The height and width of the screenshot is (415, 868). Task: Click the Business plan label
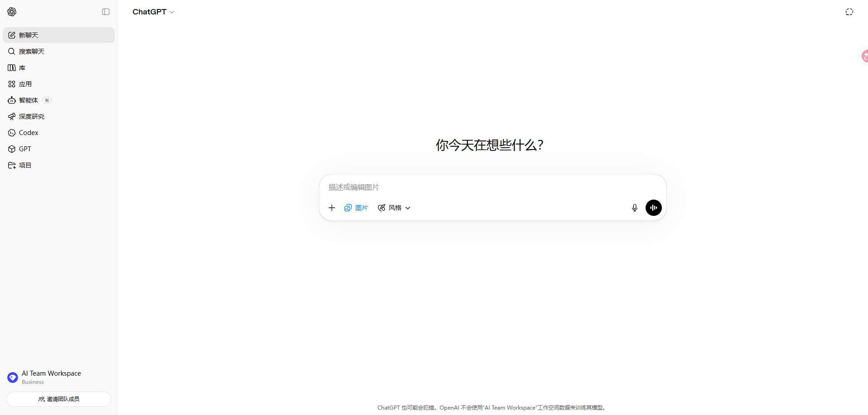point(33,382)
